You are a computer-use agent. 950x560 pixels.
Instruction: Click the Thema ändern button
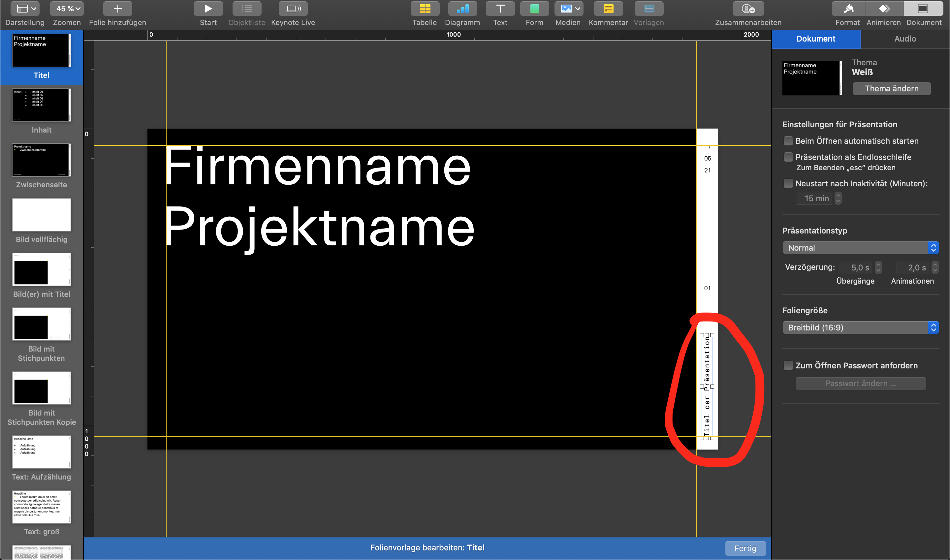click(x=892, y=89)
